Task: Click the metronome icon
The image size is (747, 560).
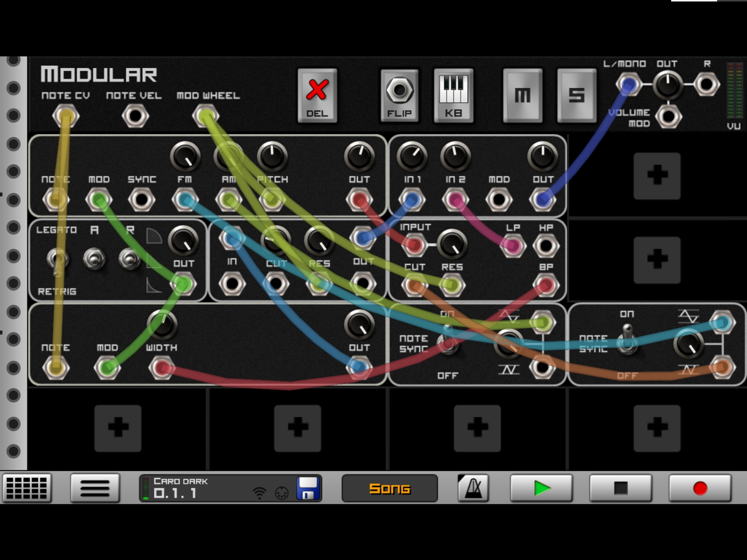Action: click(473, 488)
